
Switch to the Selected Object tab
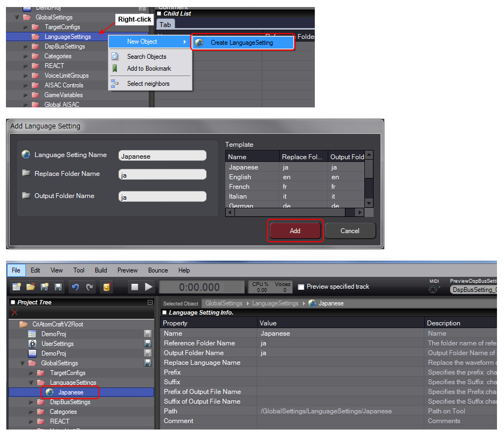click(x=181, y=303)
